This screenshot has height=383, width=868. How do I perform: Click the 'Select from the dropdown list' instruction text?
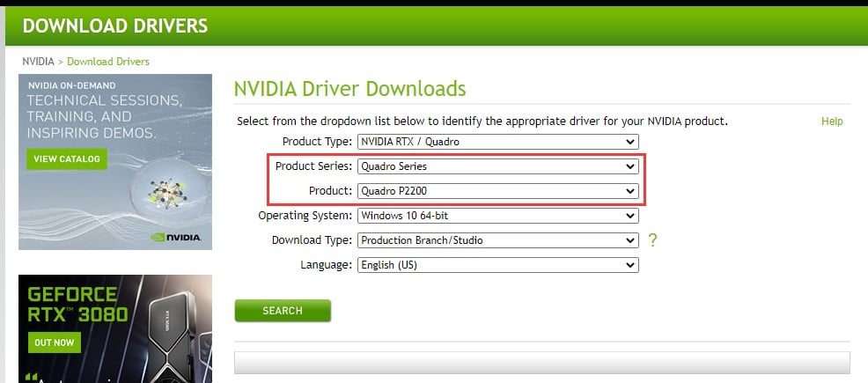point(482,122)
